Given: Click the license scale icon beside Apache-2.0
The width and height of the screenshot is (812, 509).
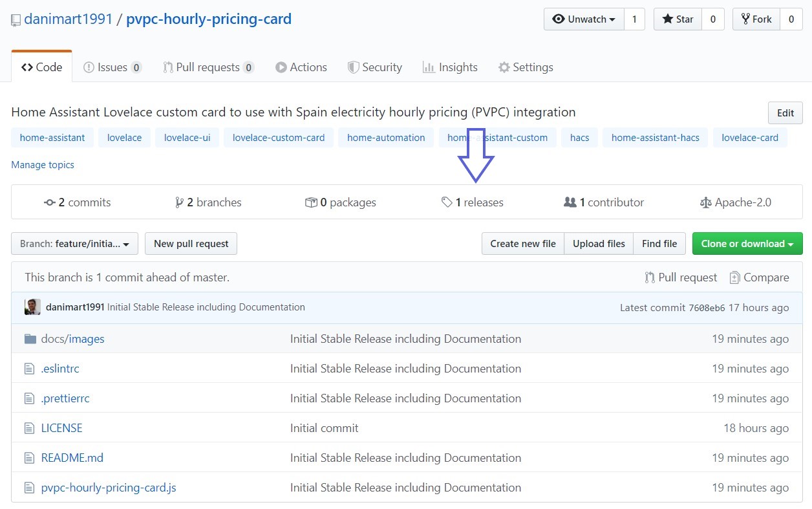Looking at the screenshot, I should [705, 202].
